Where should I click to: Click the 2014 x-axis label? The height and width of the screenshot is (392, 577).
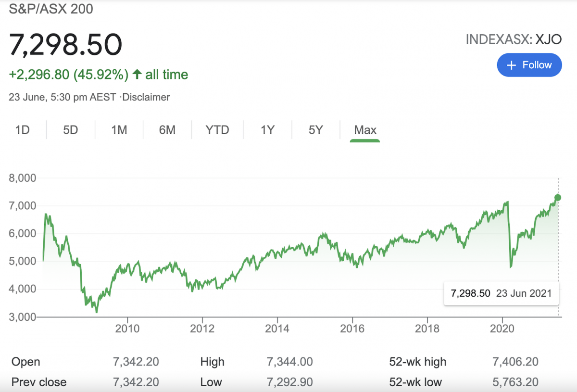pos(277,329)
